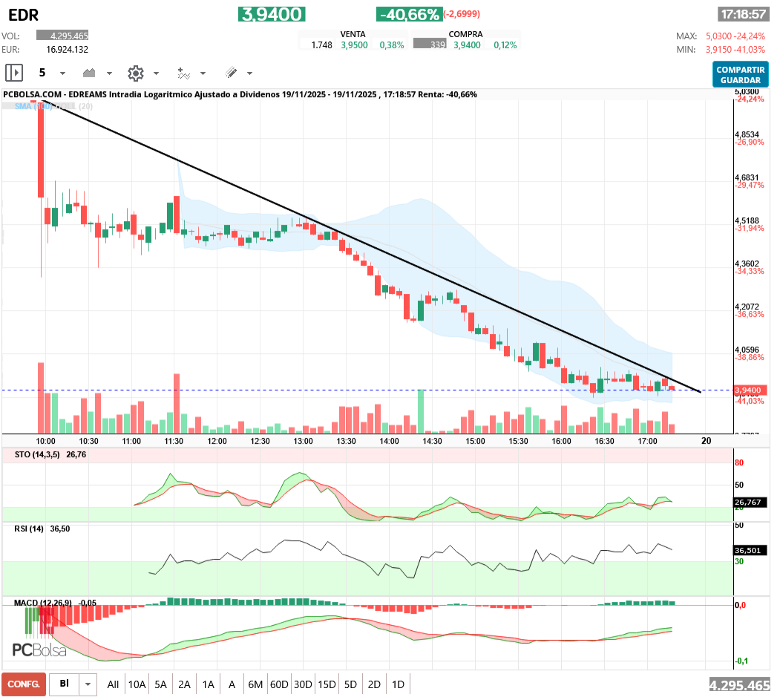This screenshot has width=780, height=700.
Task: Select the 2D time range
Action: click(374, 684)
